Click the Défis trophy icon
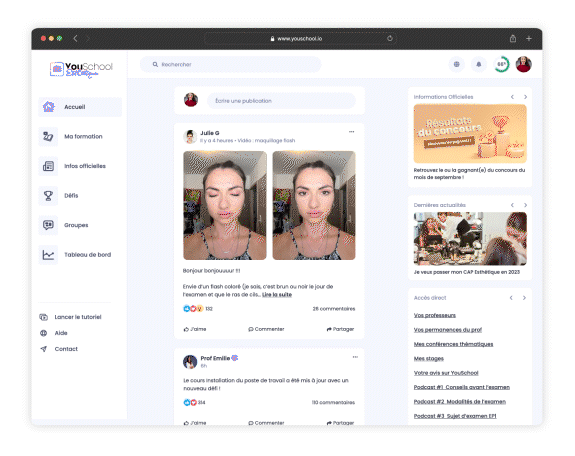 48,196
